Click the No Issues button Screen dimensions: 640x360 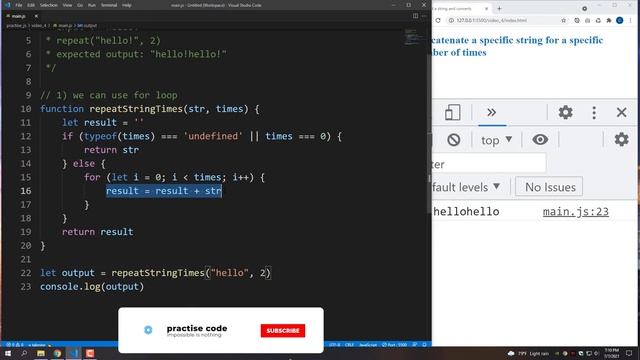(549, 187)
